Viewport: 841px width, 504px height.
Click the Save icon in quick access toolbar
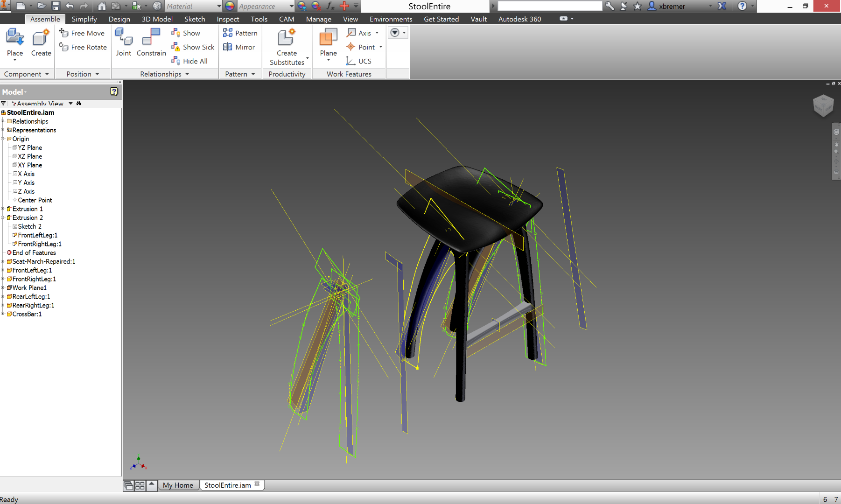pyautogui.click(x=56, y=6)
